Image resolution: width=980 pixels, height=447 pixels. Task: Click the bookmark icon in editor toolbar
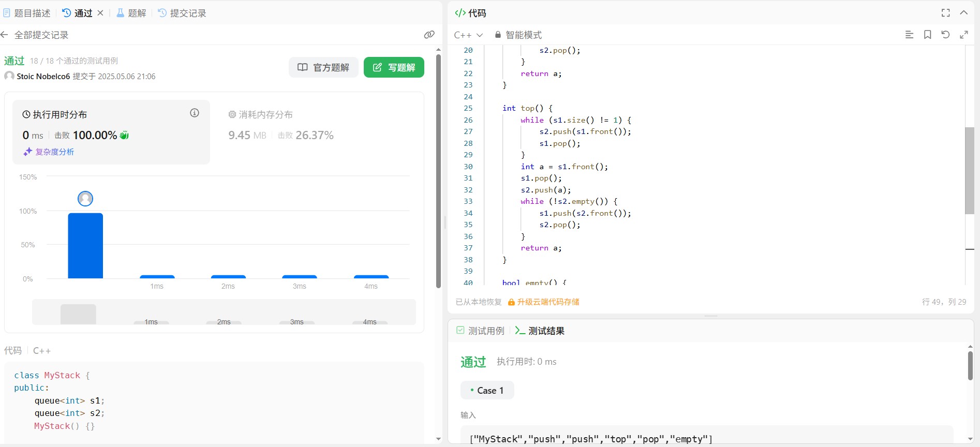[927, 35]
